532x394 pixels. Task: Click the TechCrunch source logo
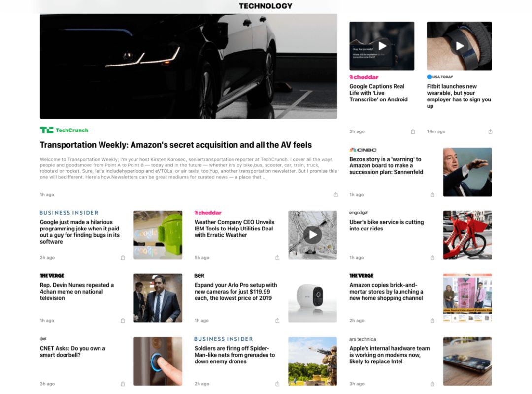pyautogui.click(x=64, y=130)
